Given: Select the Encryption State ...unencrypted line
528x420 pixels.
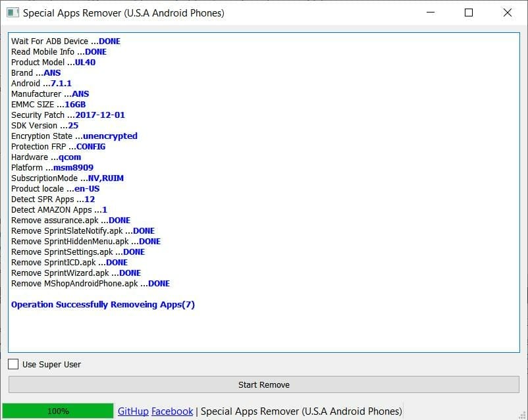Looking at the screenshot, I should pyautogui.click(x=74, y=136).
